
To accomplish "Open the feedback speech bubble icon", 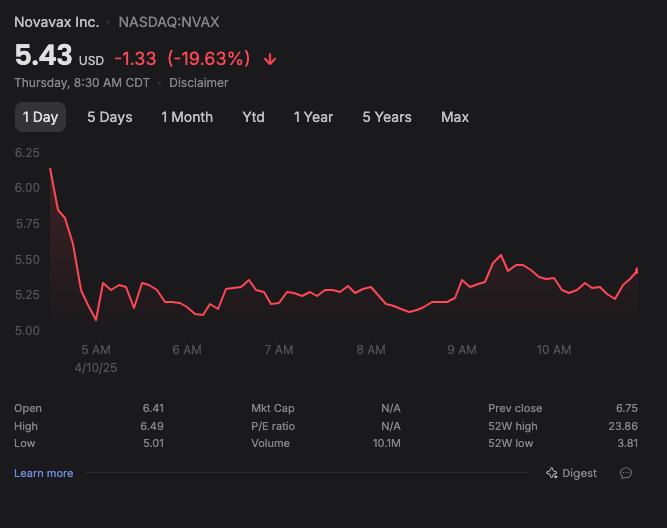I will click(626, 473).
